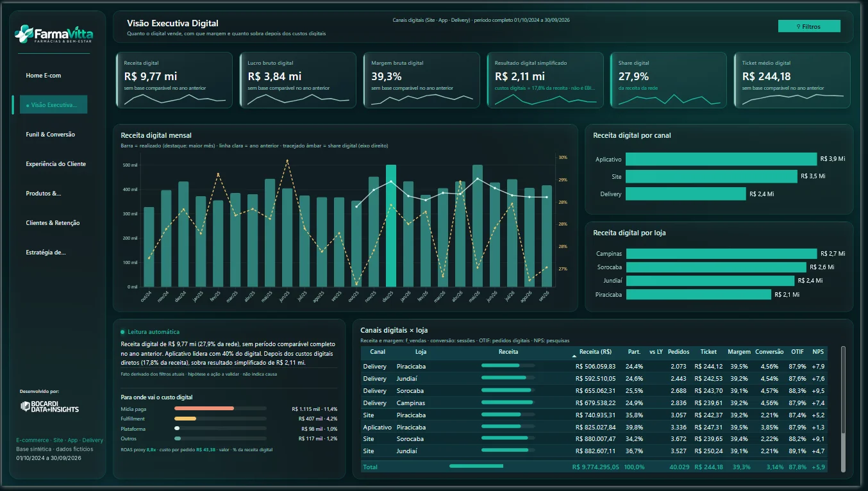Click the Pedidos column header
Screen dimensions: 868x491
[x=678, y=352]
